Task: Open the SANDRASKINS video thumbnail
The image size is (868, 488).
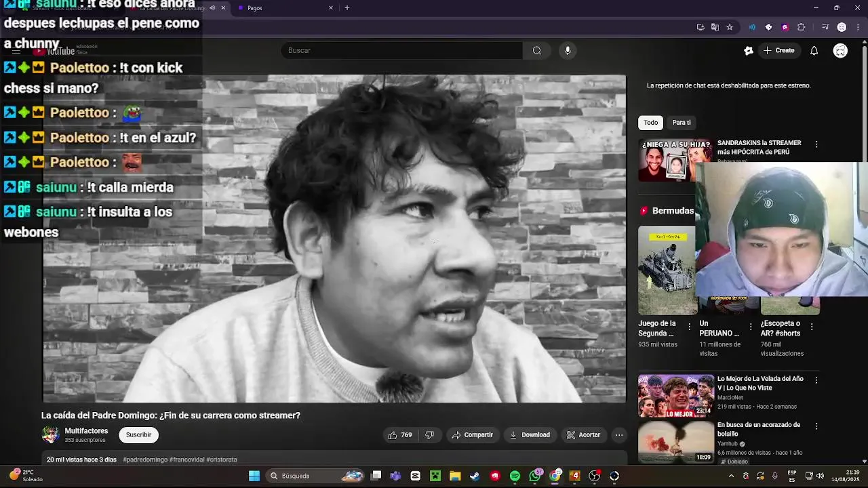Action: pos(667,160)
